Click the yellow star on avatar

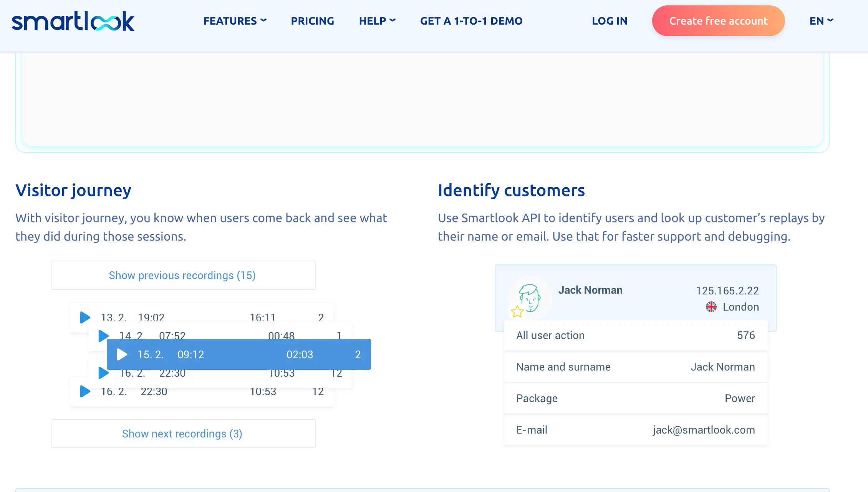tap(517, 311)
